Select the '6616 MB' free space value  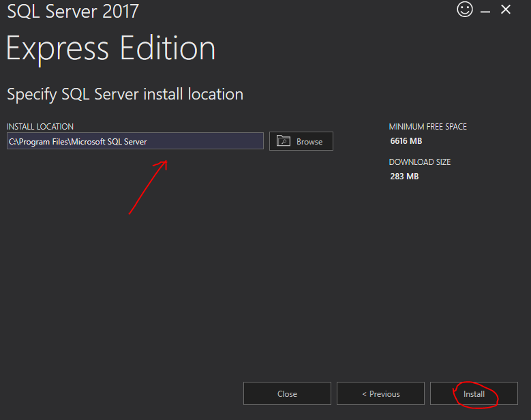click(x=406, y=141)
